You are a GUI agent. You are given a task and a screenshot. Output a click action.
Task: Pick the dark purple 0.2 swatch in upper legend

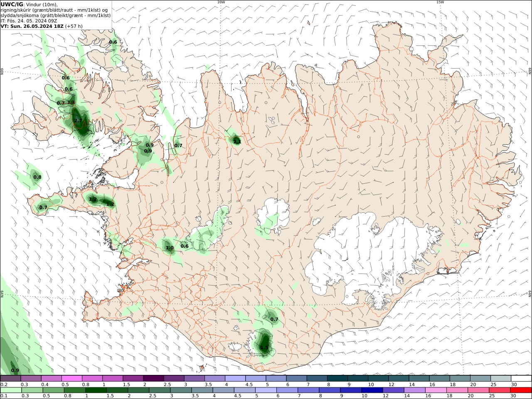click(11, 379)
